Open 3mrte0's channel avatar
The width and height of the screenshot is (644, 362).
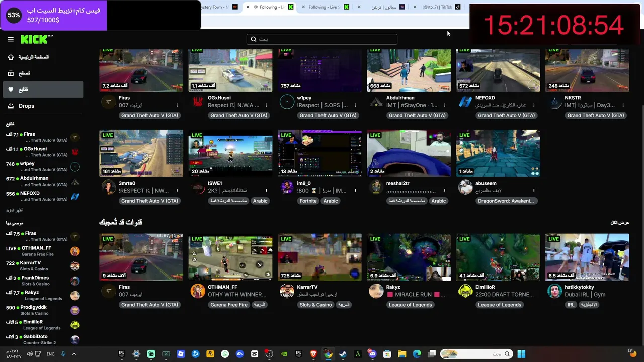(x=108, y=188)
